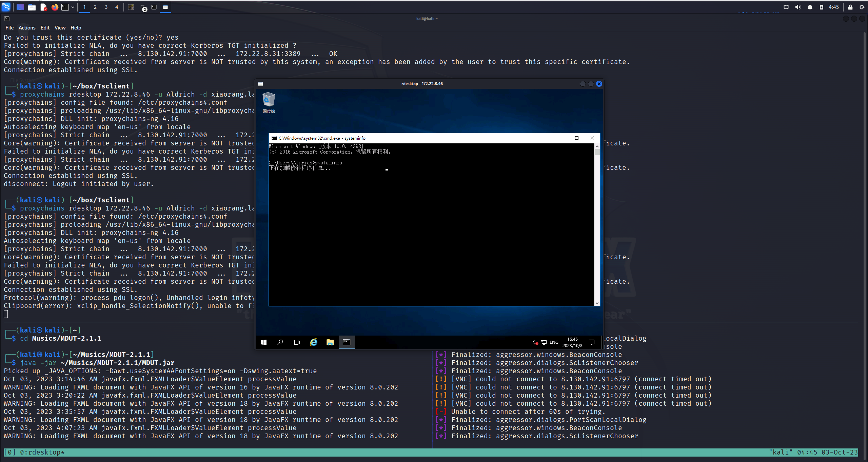Open Internet Explorer on the Windows taskbar
868x462 pixels.
tap(314, 342)
